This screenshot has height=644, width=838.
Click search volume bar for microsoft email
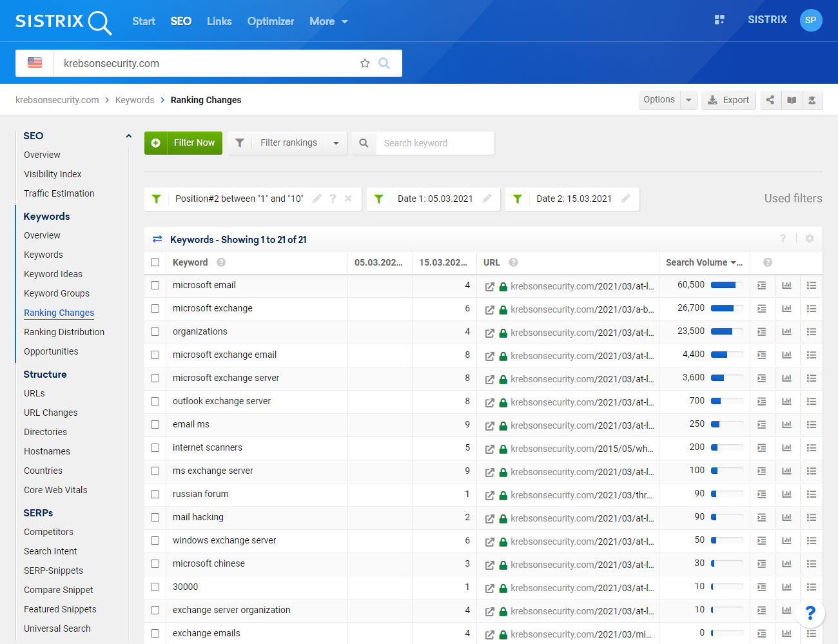tap(726, 285)
